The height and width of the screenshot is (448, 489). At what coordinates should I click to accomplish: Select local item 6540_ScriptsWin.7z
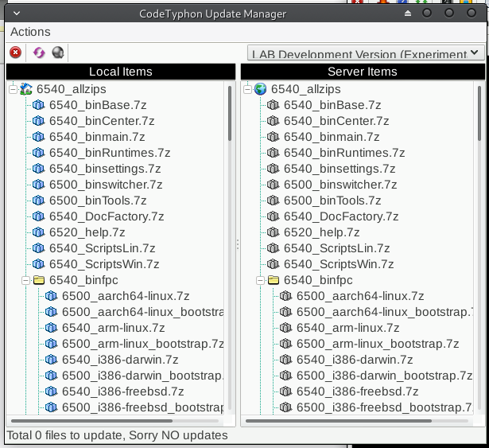tap(104, 264)
